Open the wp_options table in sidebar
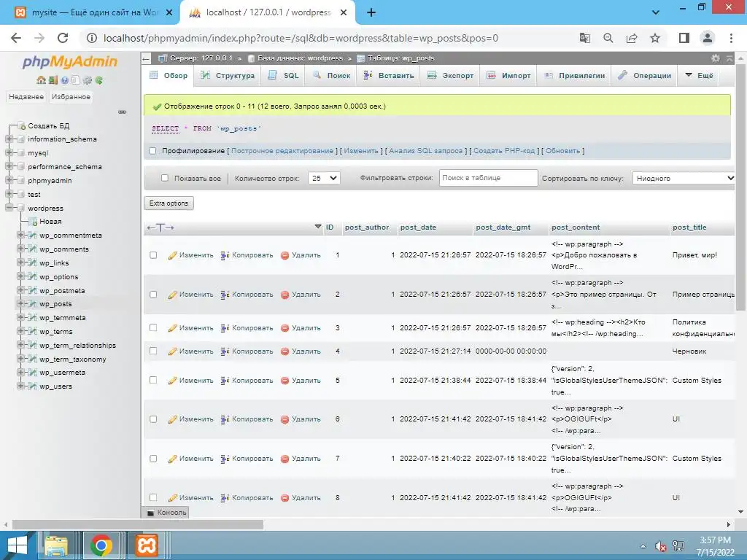747x560 pixels. tap(58, 276)
